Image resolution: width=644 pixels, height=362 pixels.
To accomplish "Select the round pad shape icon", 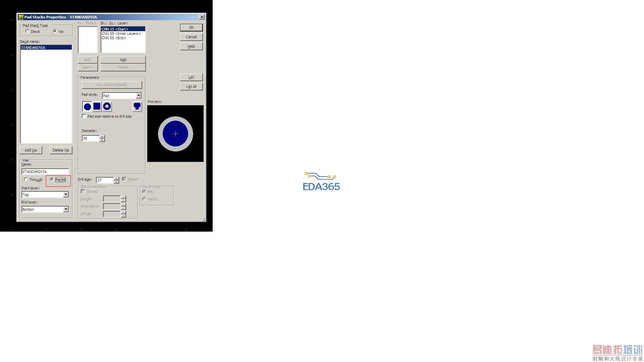I will tap(87, 107).
